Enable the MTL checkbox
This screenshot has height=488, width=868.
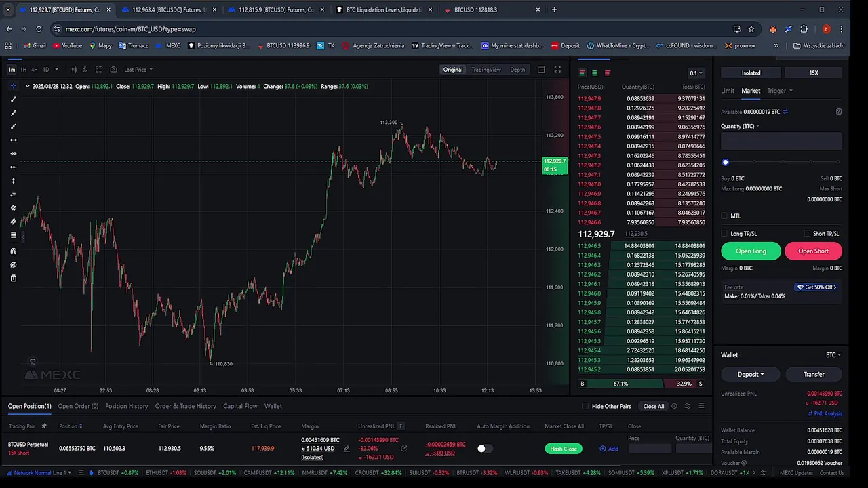pyautogui.click(x=724, y=216)
